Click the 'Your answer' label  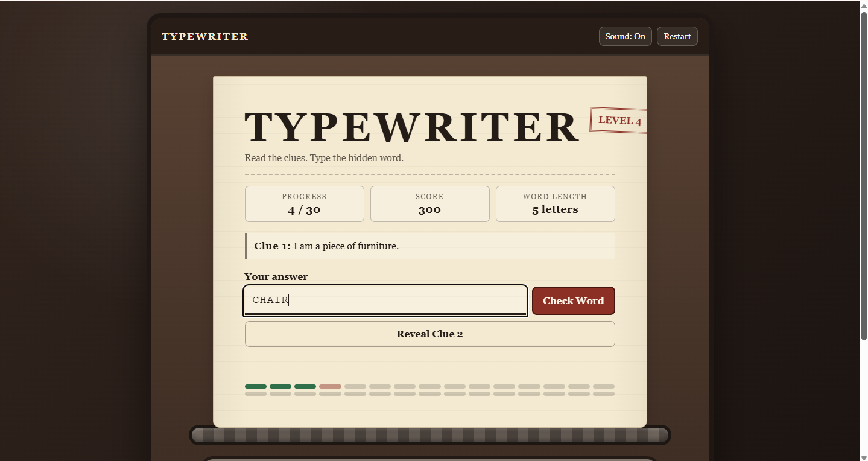(276, 276)
